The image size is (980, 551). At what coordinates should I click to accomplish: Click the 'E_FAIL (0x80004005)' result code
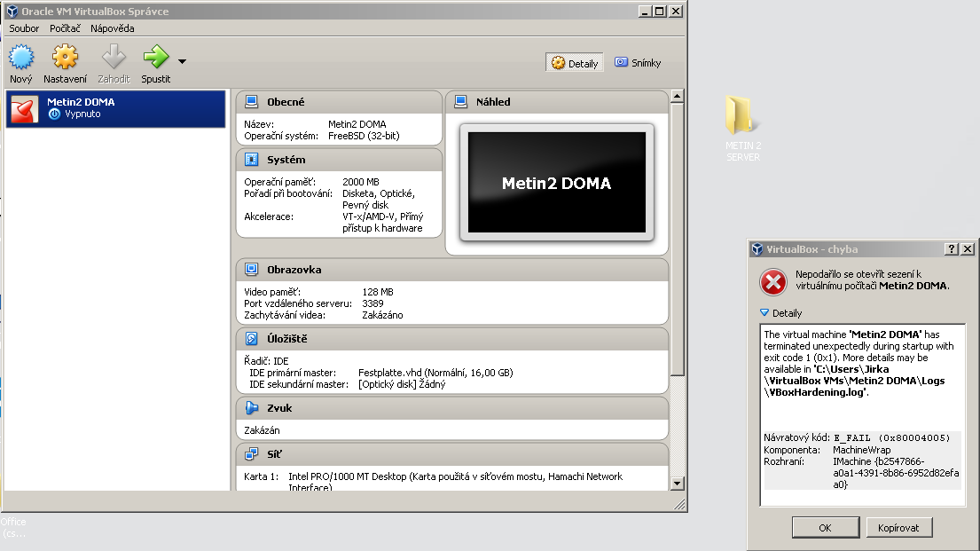pyautogui.click(x=892, y=437)
